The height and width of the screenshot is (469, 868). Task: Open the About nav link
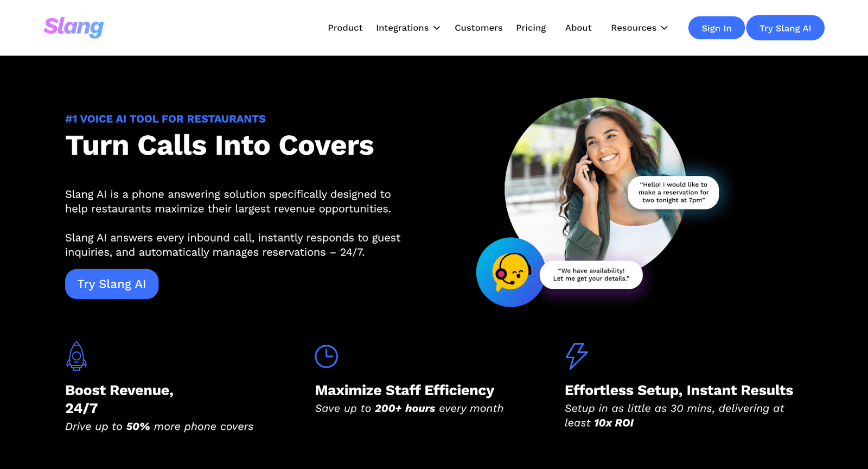578,28
